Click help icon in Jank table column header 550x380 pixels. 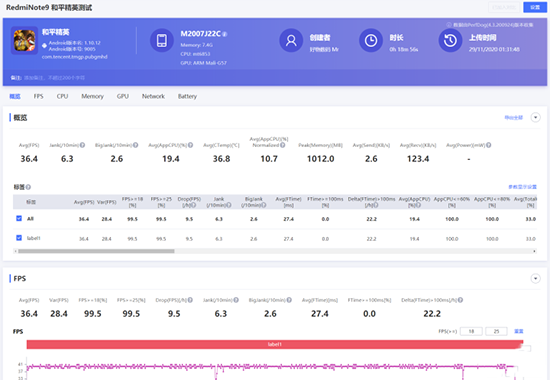click(229, 205)
